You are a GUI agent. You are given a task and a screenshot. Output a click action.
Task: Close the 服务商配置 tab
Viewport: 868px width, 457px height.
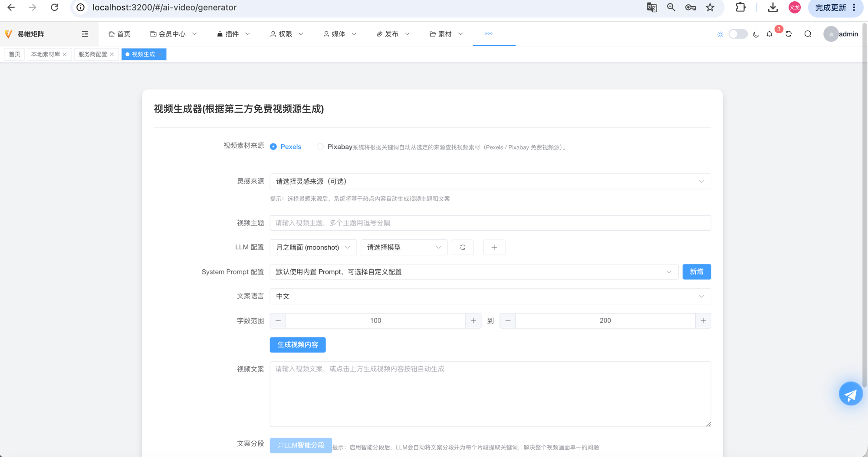tap(112, 54)
